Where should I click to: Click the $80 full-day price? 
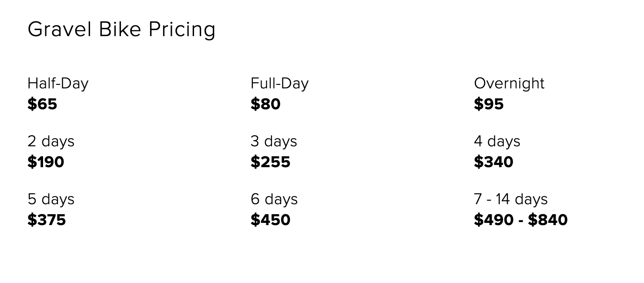tap(265, 104)
